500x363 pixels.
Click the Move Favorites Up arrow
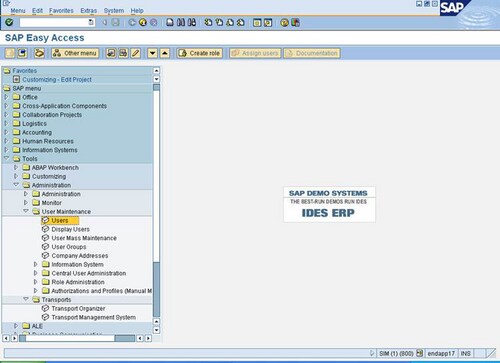pos(165,53)
